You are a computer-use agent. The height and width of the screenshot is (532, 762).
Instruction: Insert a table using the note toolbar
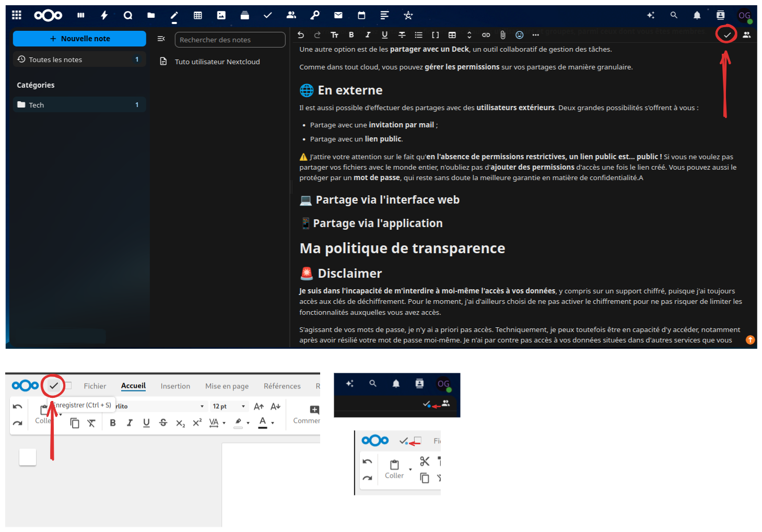coord(452,35)
